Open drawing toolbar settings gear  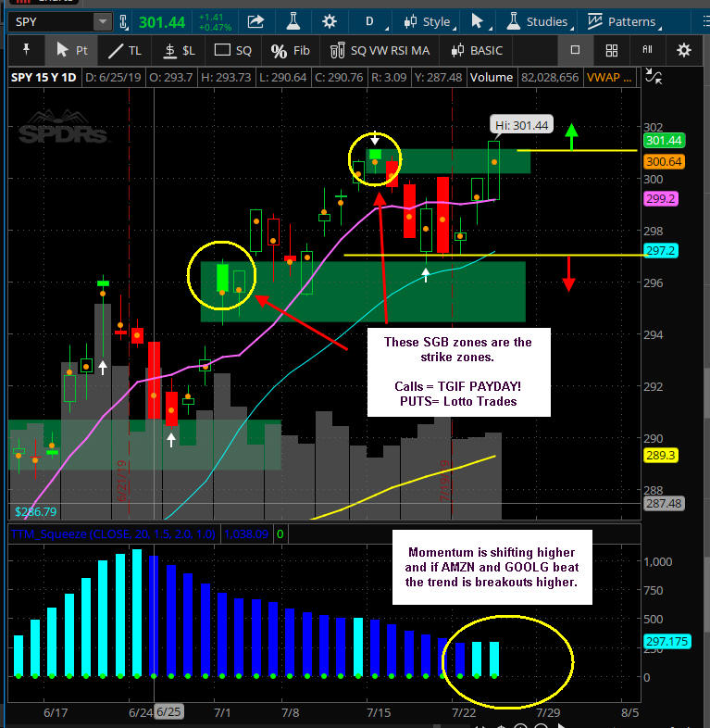pos(683,50)
